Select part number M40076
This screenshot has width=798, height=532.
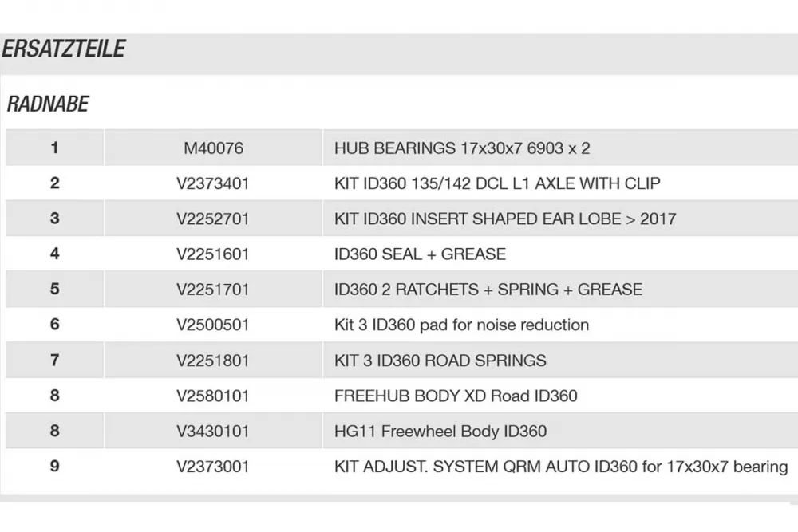[x=213, y=148]
